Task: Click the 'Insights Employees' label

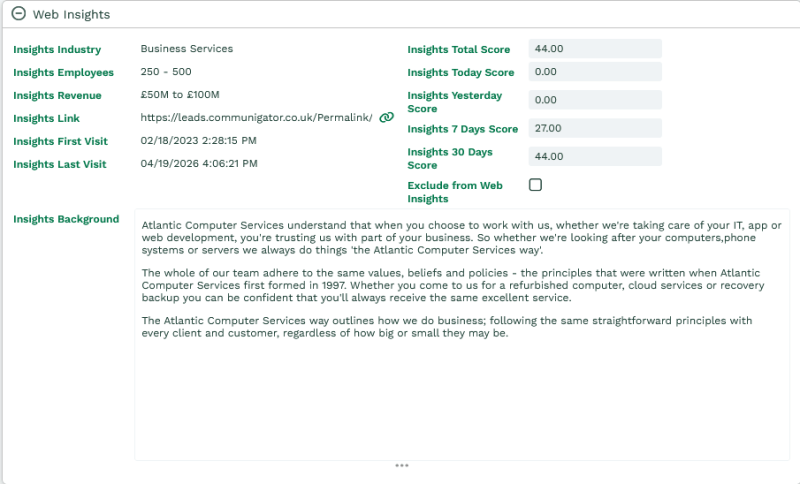Action: tap(63, 72)
